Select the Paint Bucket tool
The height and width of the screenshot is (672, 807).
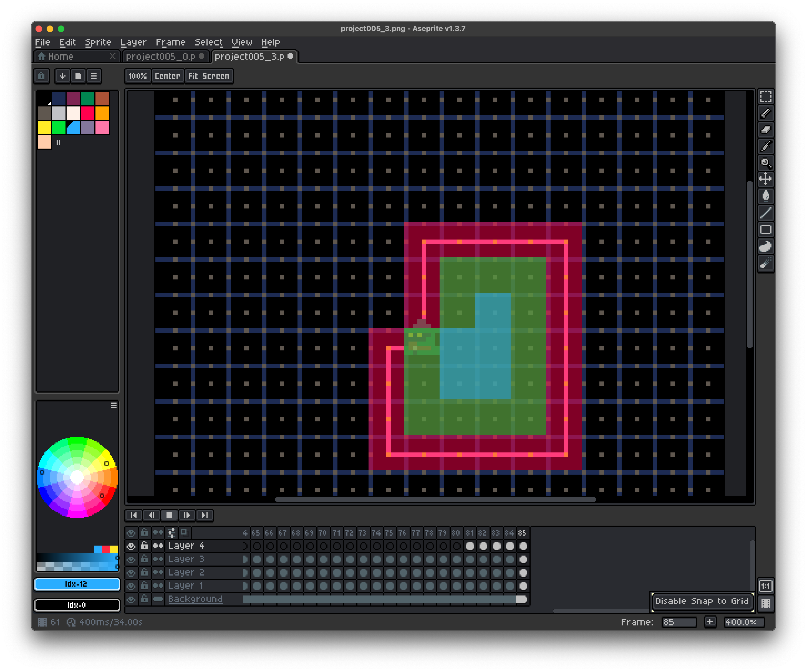click(765, 196)
